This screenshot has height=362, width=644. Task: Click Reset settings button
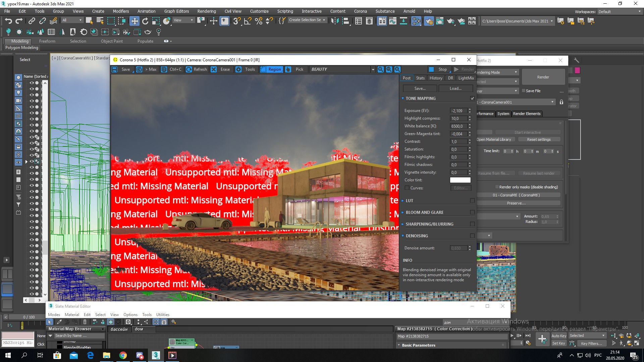point(539,139)
